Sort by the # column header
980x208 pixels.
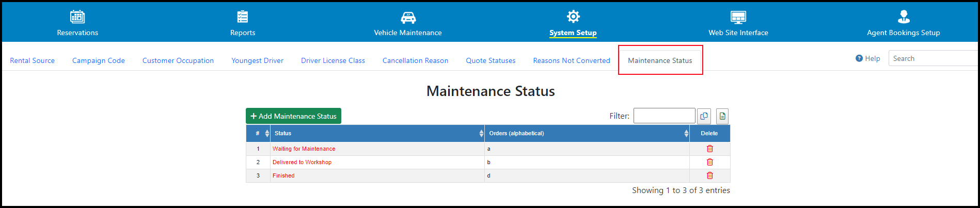258,133
